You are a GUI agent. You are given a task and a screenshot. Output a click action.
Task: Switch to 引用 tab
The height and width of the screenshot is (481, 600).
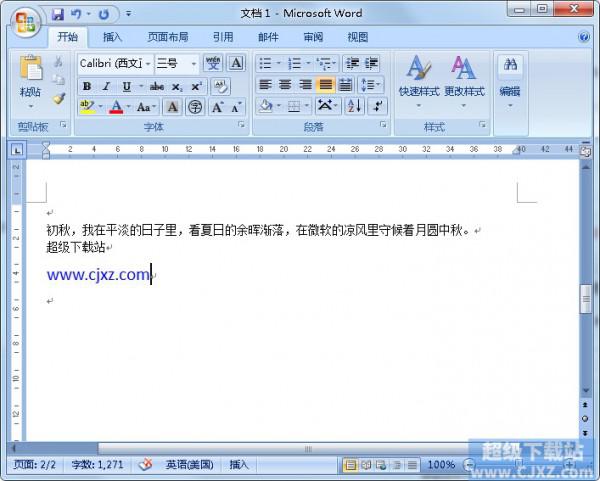click(x=223, y=37)
